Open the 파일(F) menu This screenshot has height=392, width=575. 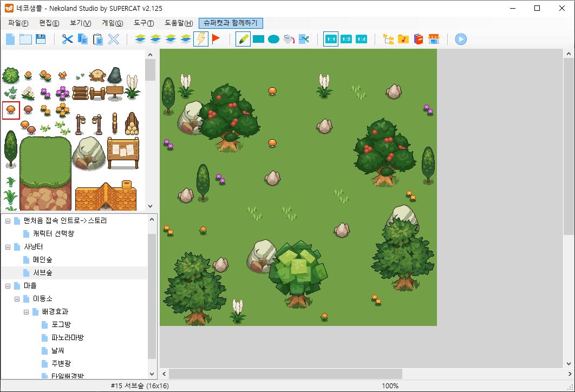click(18, 23)
